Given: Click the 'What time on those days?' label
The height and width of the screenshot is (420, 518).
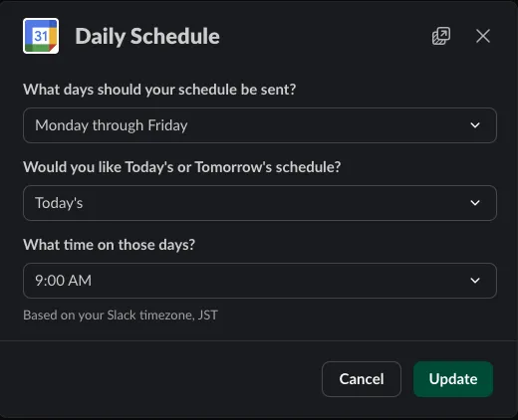Looking at the screenshot, I should 109,245.
